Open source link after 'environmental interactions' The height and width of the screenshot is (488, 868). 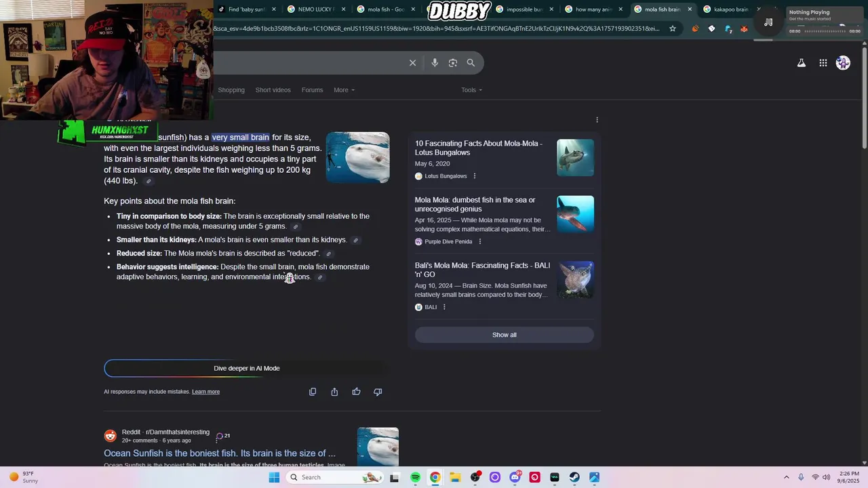click(320, 277)
